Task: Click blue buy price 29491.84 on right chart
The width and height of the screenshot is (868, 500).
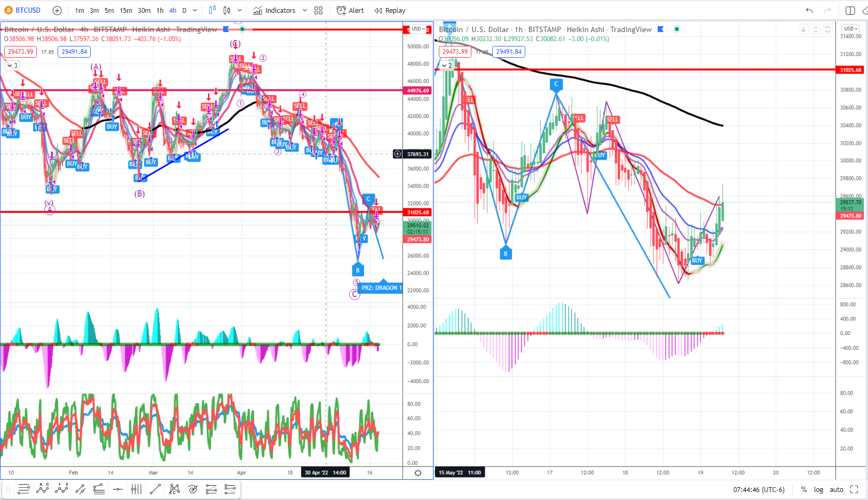Action: click(509, 52)
